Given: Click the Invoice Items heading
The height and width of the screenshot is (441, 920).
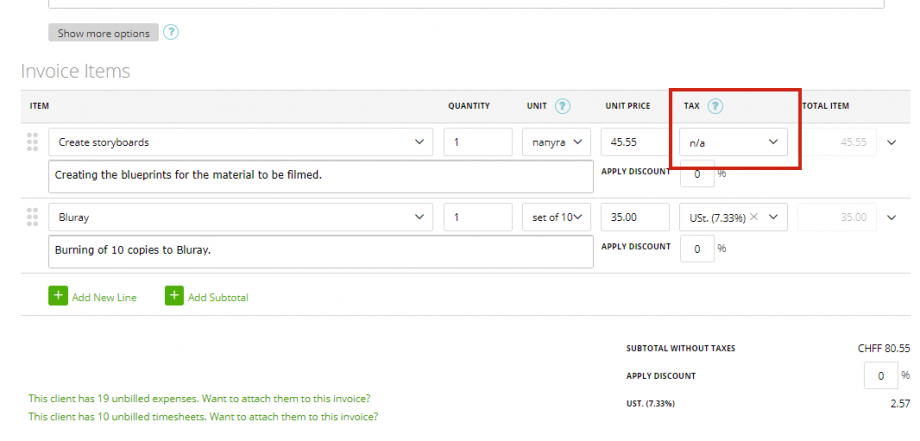Looking at the screenshot, I should [x=75, y=71].
